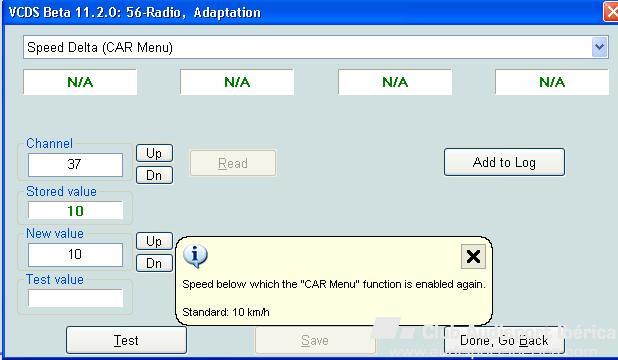The height and width of the screenshot is (360, 618).
Task: Click the empty Test value field
Action: [75, 298]
